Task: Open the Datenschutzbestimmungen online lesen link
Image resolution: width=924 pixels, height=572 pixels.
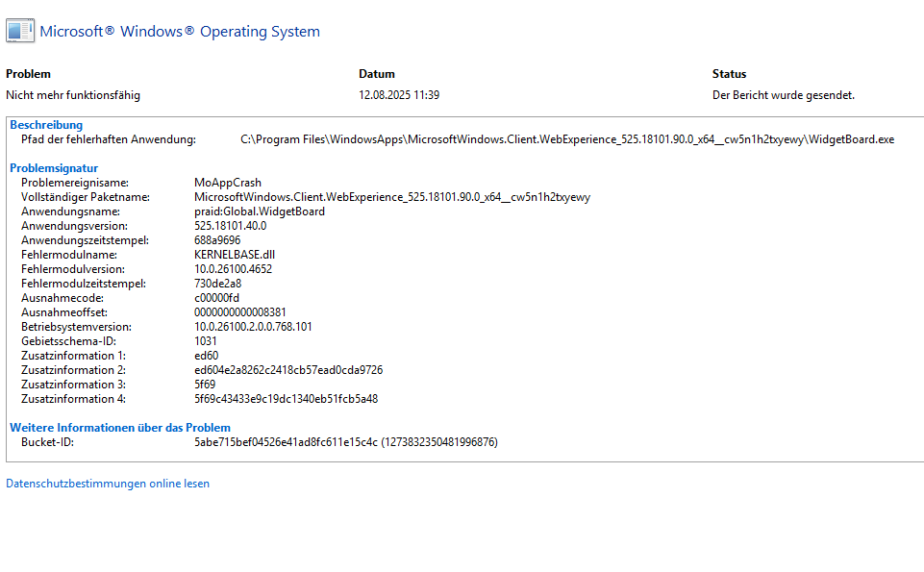Action: (x=108, y=483)
